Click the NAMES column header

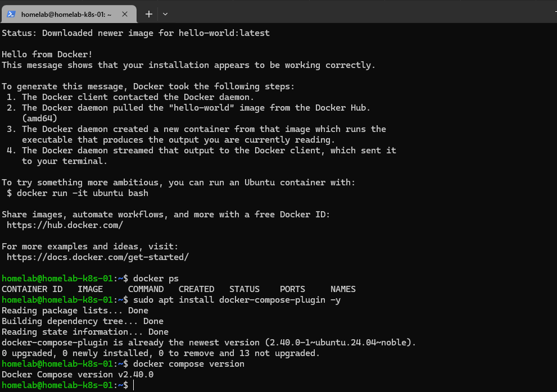pos(343,289)
